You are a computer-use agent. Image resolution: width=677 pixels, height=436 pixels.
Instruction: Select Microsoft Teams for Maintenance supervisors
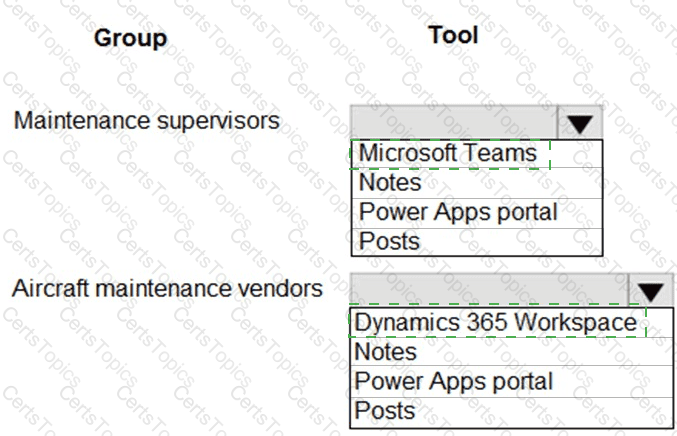[x=449, y=154]
